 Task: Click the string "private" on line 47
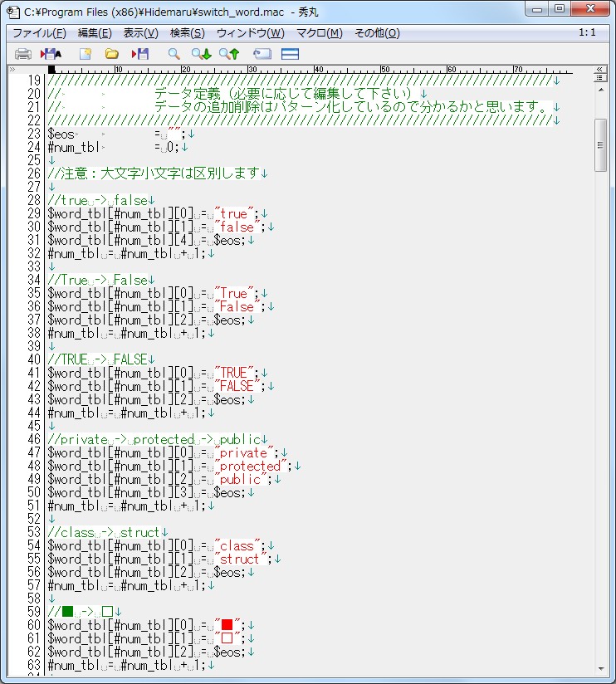(244, 452)
